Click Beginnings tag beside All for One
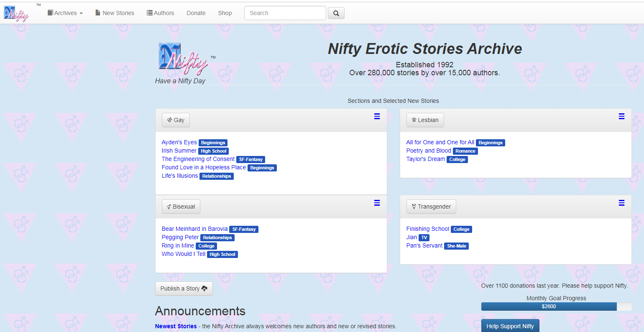 point(491,143)
